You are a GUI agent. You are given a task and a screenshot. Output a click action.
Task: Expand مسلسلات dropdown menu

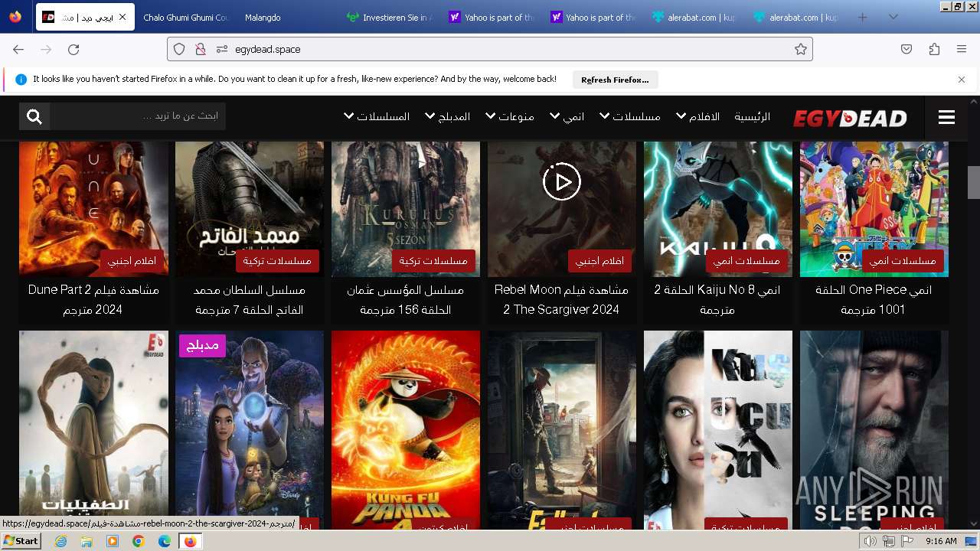pos(629,116)
